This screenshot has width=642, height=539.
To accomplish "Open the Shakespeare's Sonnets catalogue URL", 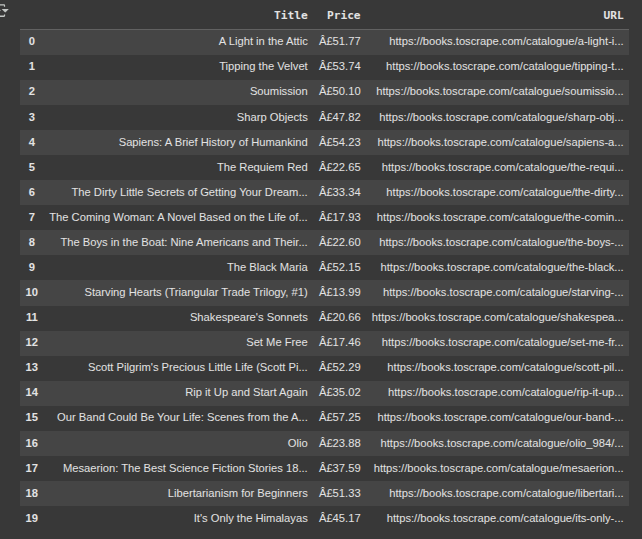I will click(x=497, y=317).
